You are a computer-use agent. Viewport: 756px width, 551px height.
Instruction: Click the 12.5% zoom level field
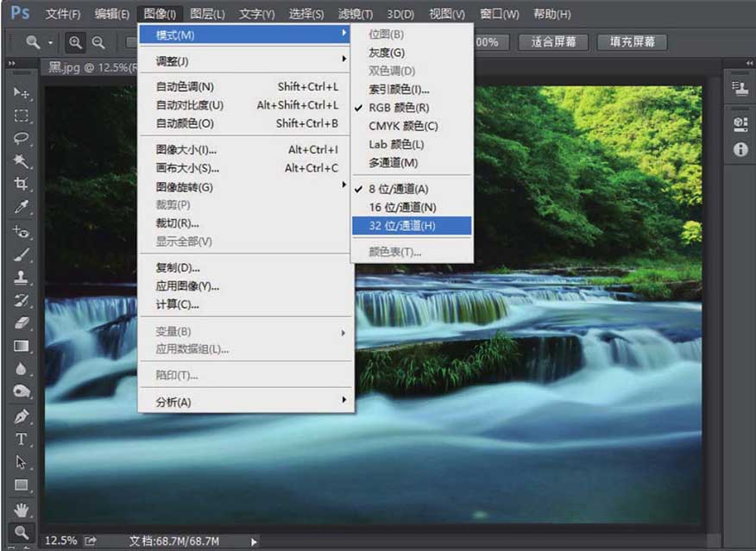[59, 541]
